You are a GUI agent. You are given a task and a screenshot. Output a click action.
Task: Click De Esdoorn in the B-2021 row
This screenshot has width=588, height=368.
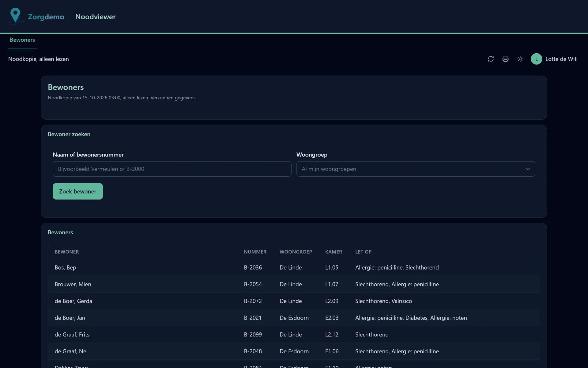point(294,318)
